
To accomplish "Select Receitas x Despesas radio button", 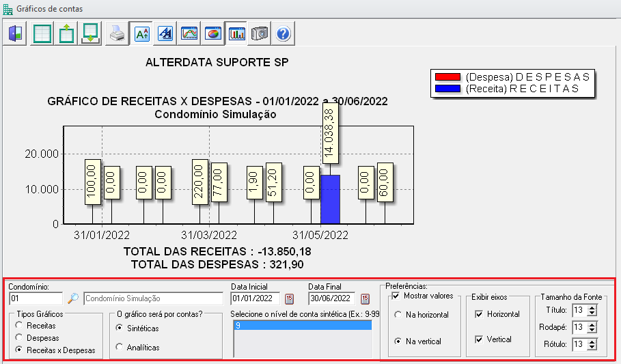I will (x=18, y=350).
